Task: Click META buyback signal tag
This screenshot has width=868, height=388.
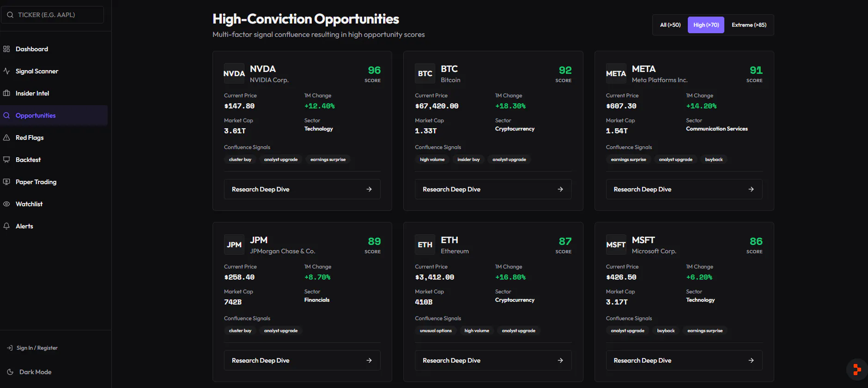Action: click(x=714, y=160)
